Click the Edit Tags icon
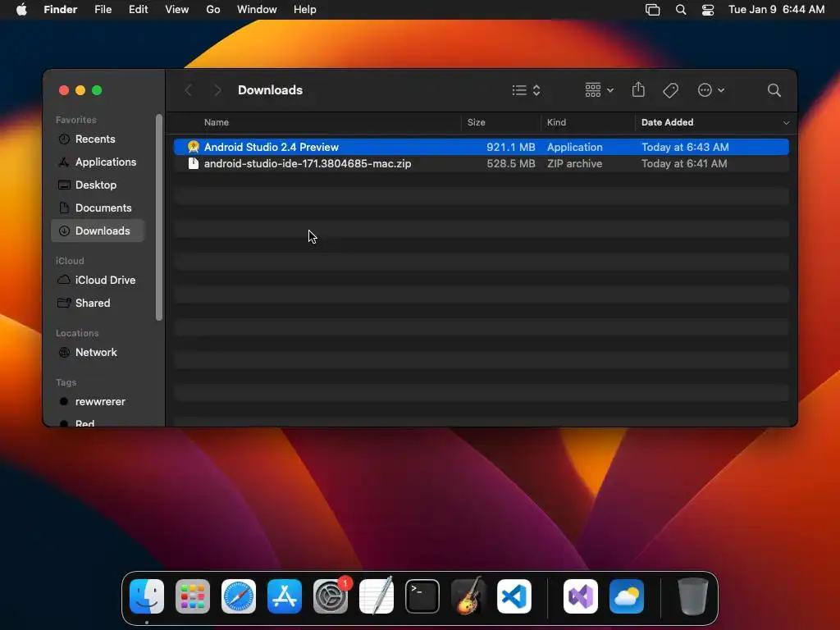The image size is (840, 630). point(670,90)
